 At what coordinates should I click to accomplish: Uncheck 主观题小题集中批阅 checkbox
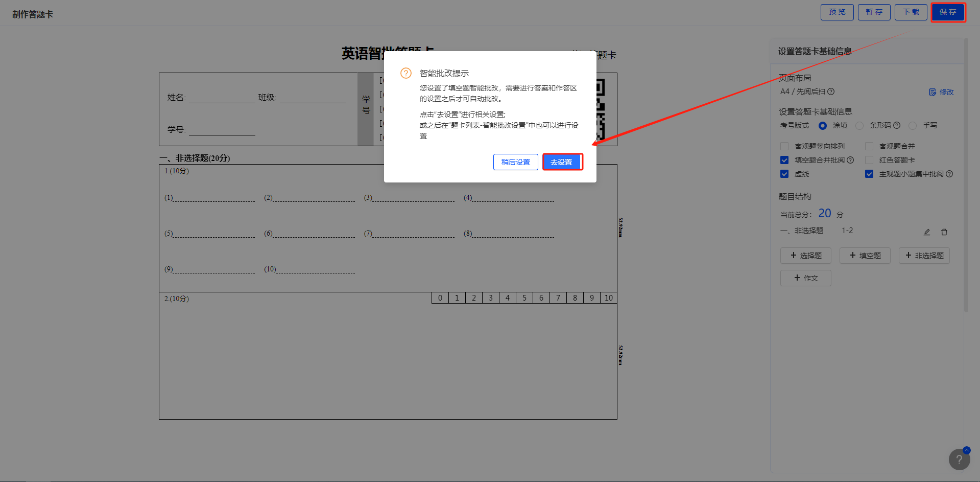[869, 174]
